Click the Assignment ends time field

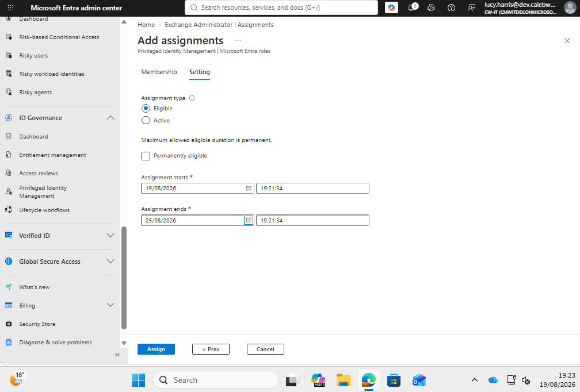(x=312, y=220)
